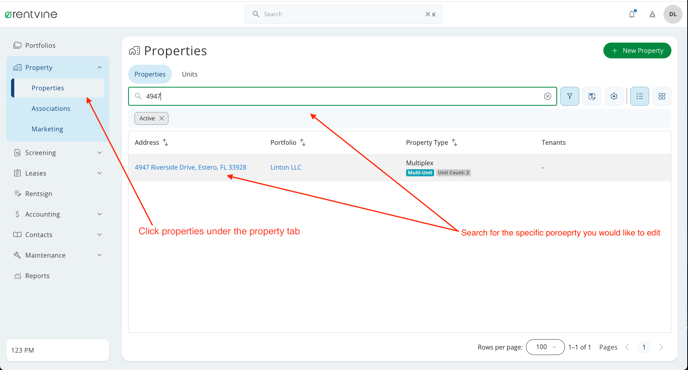Viewport: 688px width, 370px height.
Task: Expand the Accounting sidebar section
Action: click(58, 214)
